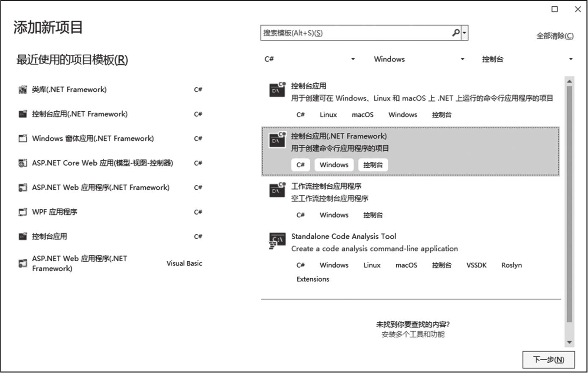Click the Windows 窗体应用 template icon

pos(23,139)
